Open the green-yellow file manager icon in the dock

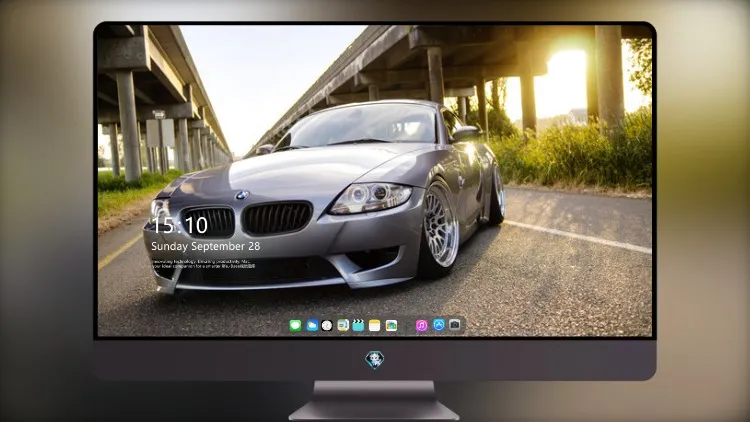tap(343, 326)
